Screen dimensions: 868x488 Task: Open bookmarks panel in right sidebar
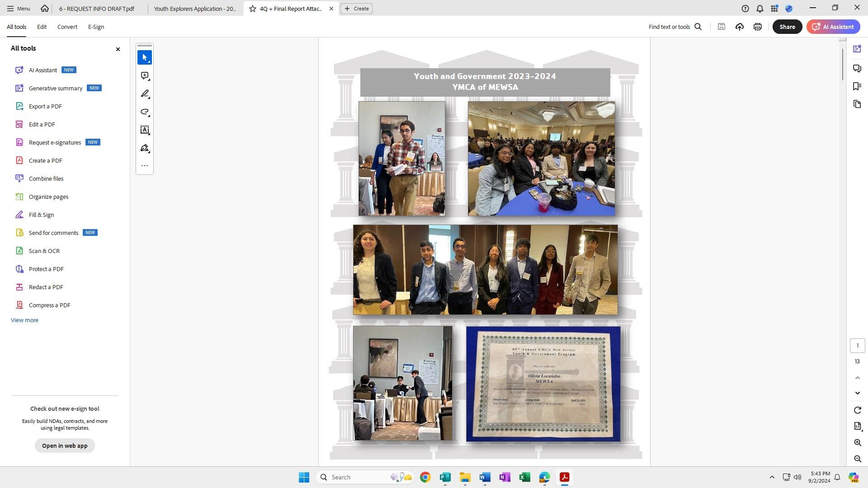[857, 86]
